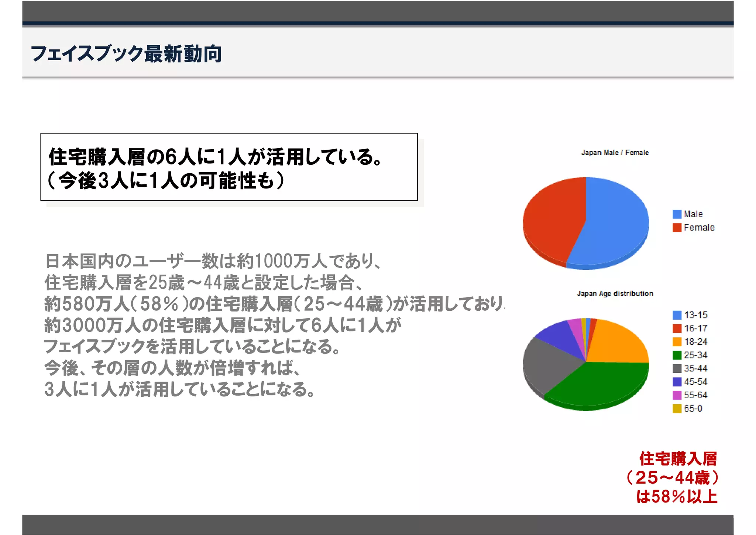Click the 18-24 legend label

tap(695, 342)
